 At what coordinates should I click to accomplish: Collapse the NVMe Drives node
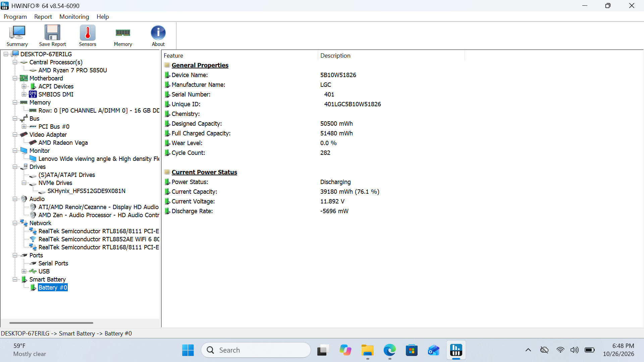(24, 183)
